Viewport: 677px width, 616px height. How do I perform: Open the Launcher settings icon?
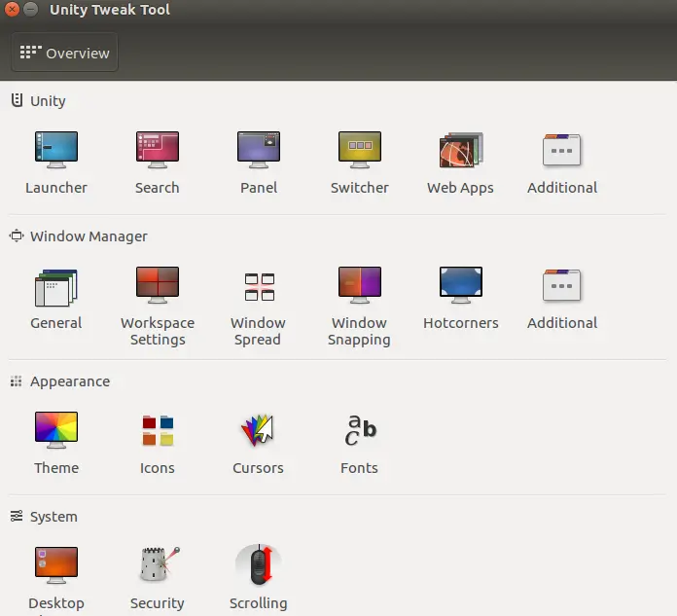[x=56, y=150]
